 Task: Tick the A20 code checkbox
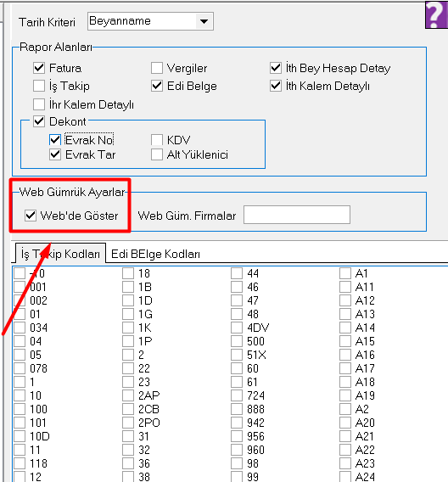pyautogui.click(x=345, y=423)
